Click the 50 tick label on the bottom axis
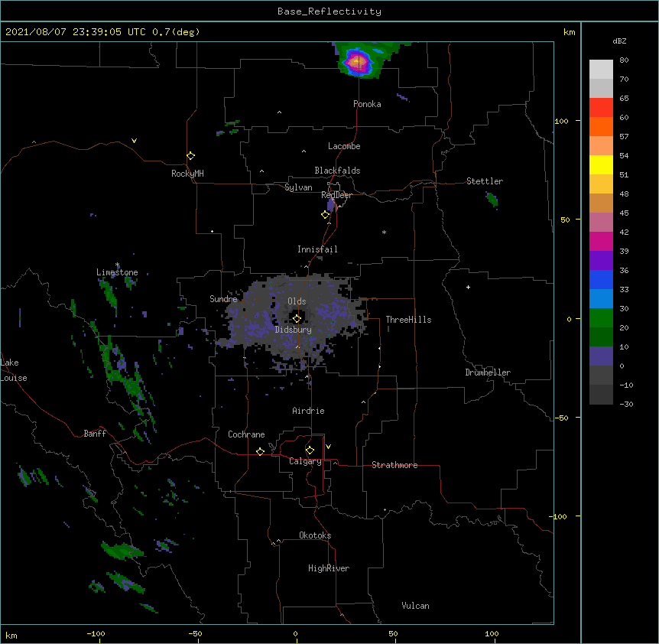This screenshot has width=659, height=644. pos(393,633)
